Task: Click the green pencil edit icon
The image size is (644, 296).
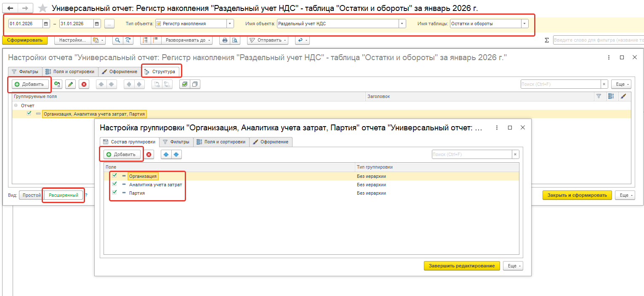Action: coord(70,84)
